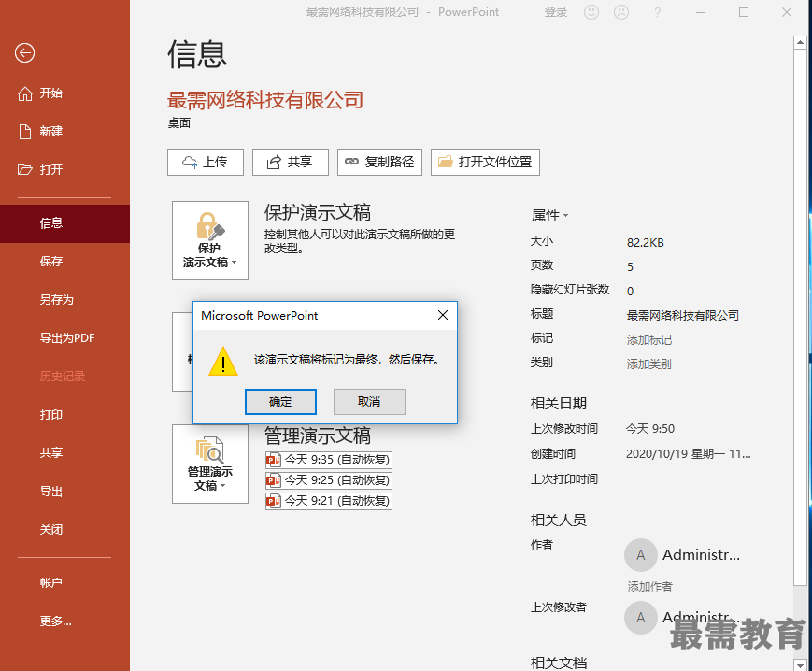The image size is (812, 671).
Task: Select 关闭 in the sidebar
Action: 50,530
